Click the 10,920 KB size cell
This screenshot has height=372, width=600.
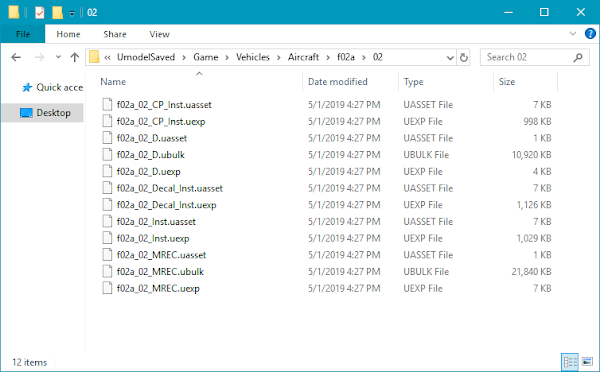click(x=532, y=155)
